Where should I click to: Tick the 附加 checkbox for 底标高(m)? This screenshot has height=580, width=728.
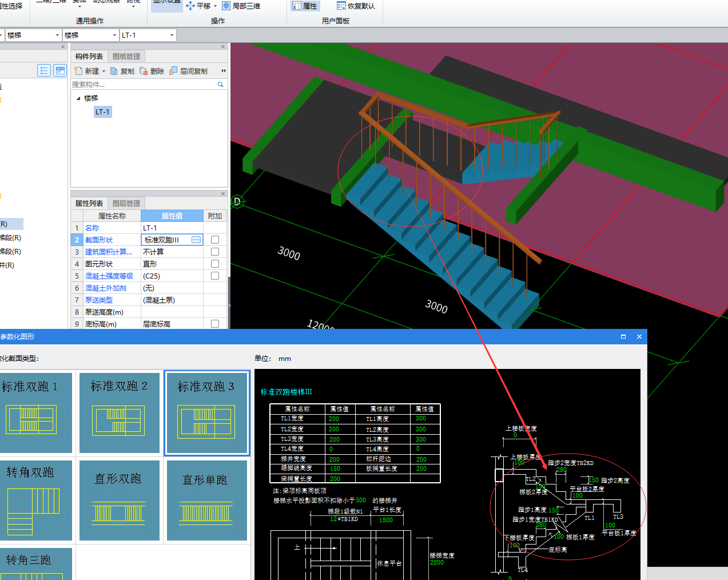[215, 324]
